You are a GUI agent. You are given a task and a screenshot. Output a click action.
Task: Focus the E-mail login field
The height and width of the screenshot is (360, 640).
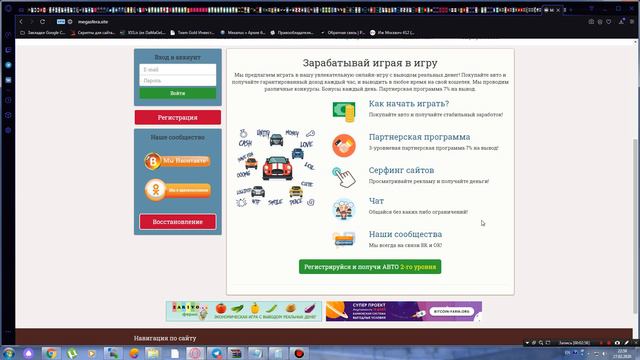(178, 70)
